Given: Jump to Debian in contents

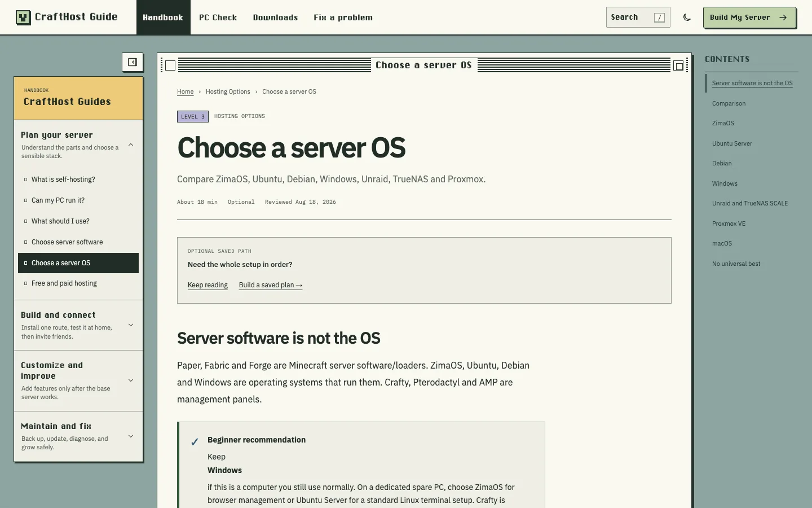Looking at the screenshot, I should (x=722, y=164).
